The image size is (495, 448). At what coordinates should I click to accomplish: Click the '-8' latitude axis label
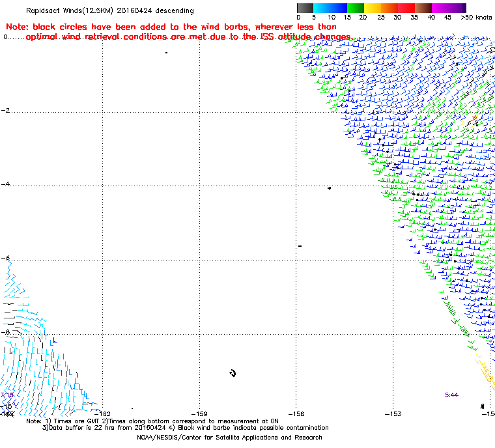[x=5, y=332]
